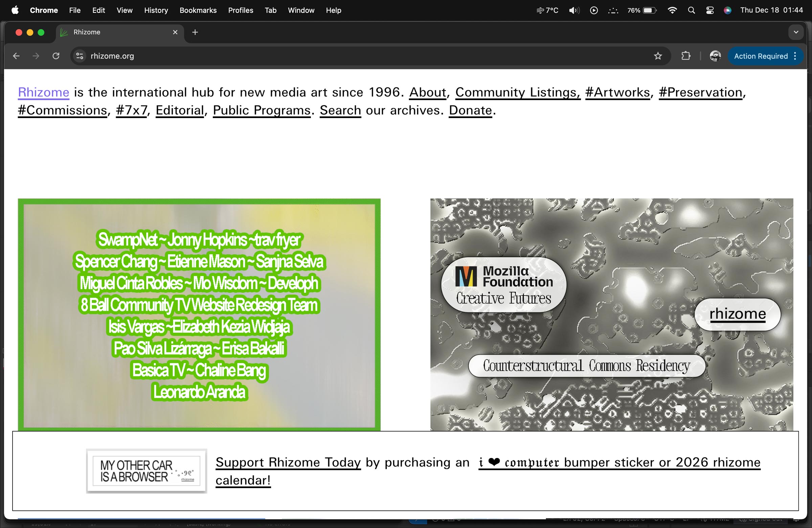Open the History menu
Screen dimensions: 812x528
[x=156, y=10]
